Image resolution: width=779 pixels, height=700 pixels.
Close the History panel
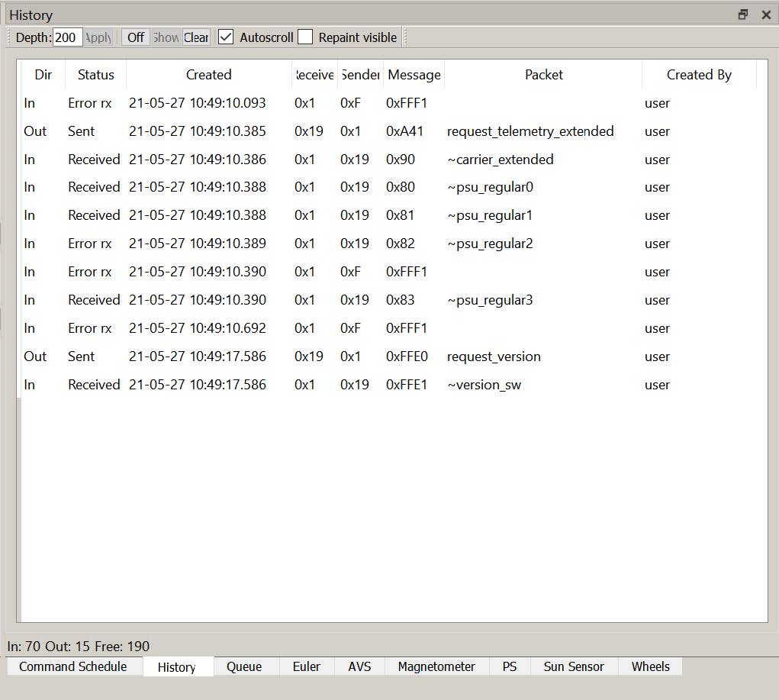click(766, 15)
